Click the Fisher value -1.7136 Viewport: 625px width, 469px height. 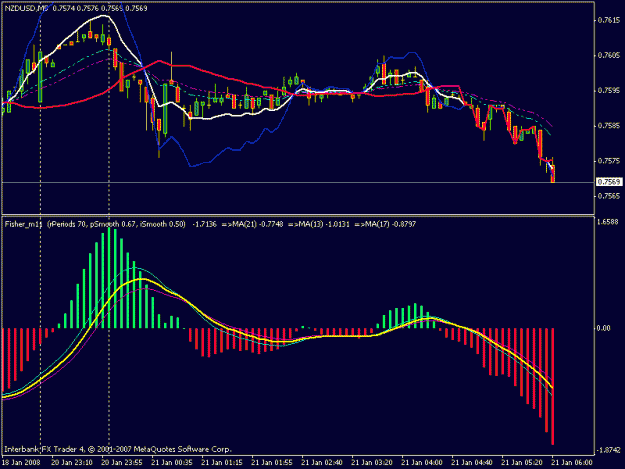coord(204,224)
